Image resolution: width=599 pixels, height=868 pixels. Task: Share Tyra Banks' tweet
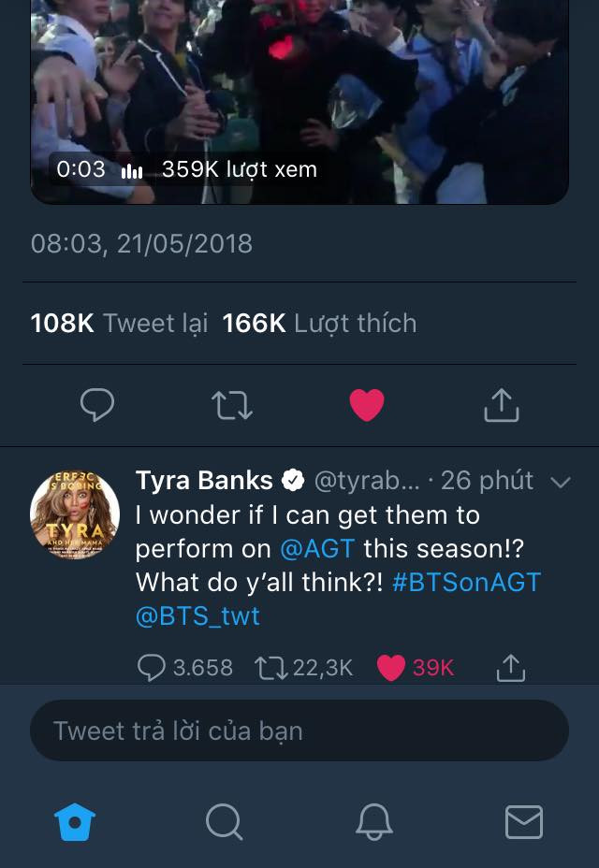(510, 667)
